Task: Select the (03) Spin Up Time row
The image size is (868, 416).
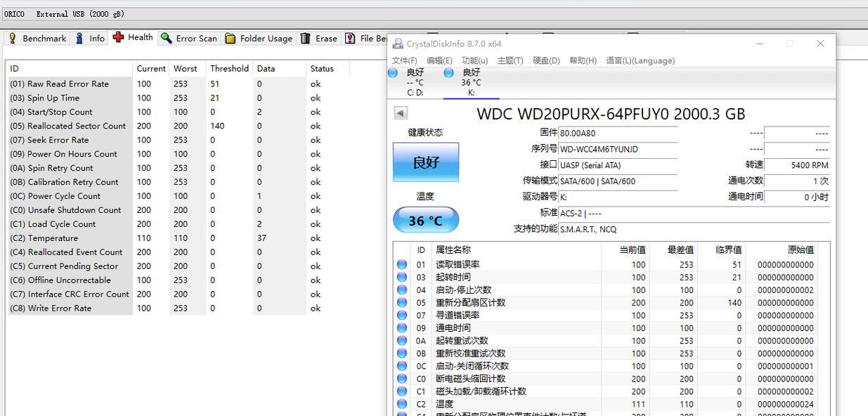Action: tap(178, 98)
